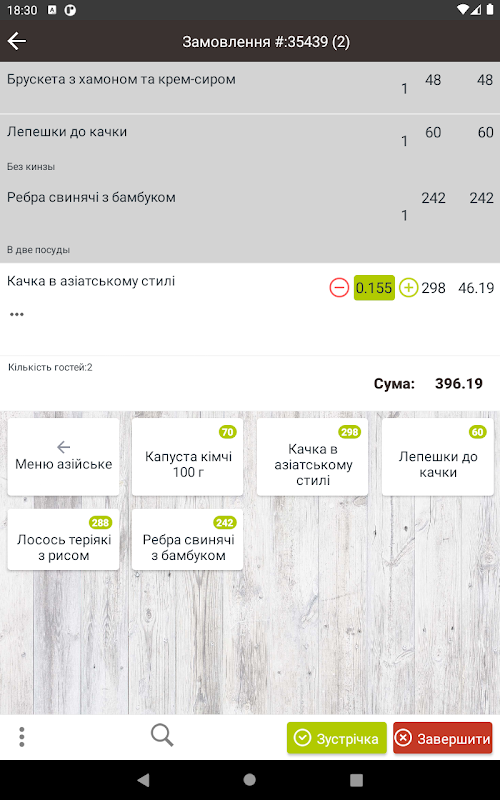Open menu search with magnifier icon
500x800 pixels.
162,736
